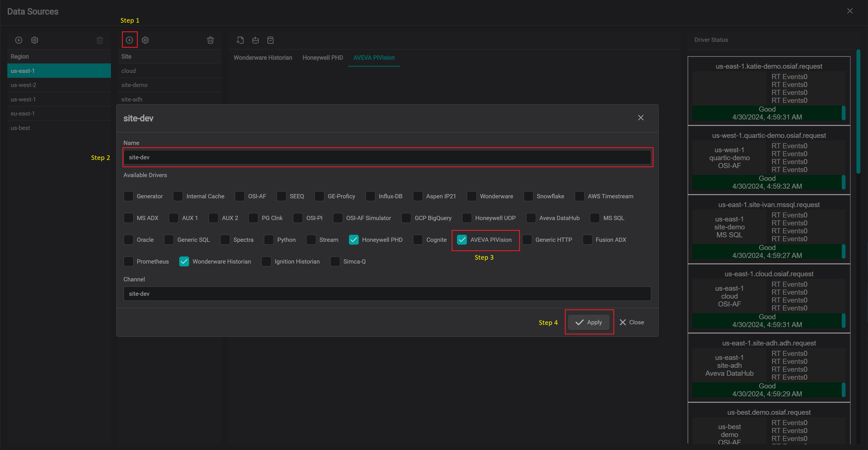Delete the region with the trash icon

[x=100, y=40]
